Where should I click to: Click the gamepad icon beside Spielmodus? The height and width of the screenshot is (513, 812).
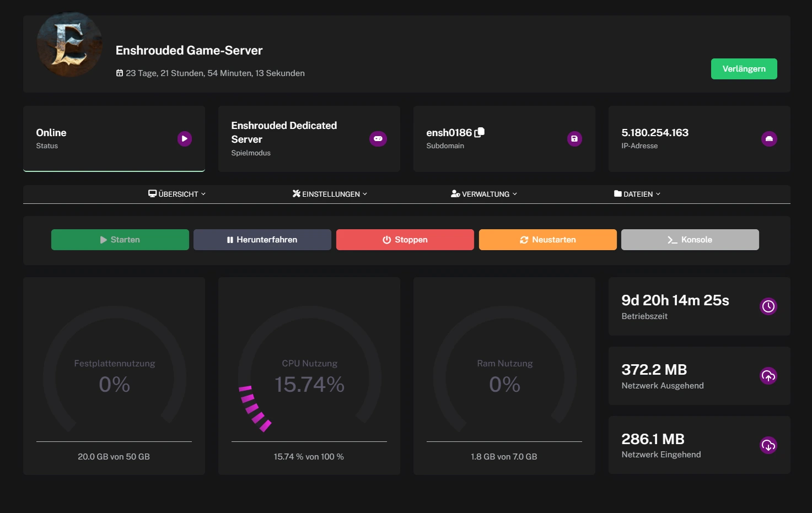[x=378, y=139]
